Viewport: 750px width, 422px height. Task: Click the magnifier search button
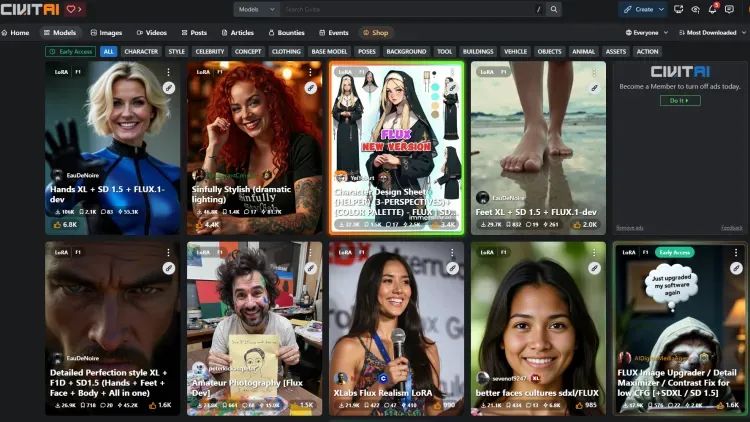click(x=553, y=9)
